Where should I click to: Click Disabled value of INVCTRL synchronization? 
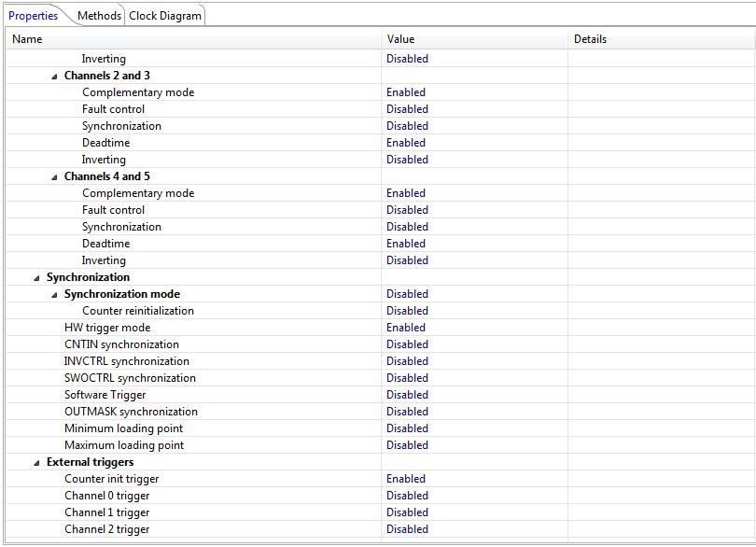[408, 361]
